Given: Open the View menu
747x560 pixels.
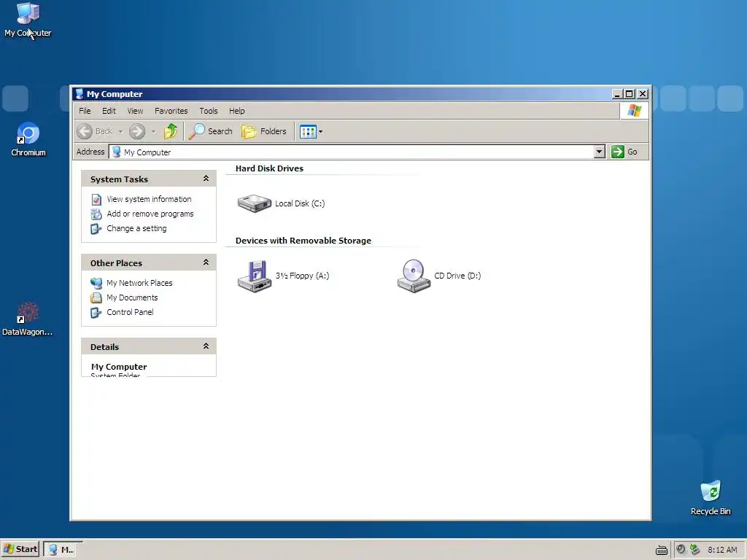Looking at the screenshot, I should [x=135, y=111].
